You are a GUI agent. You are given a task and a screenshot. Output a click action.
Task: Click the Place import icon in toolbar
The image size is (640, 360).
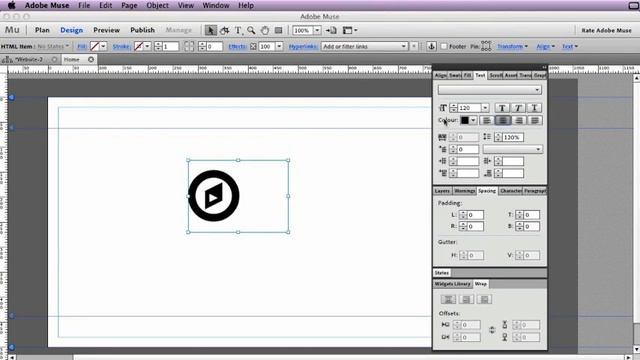click(x=331, y=30)
